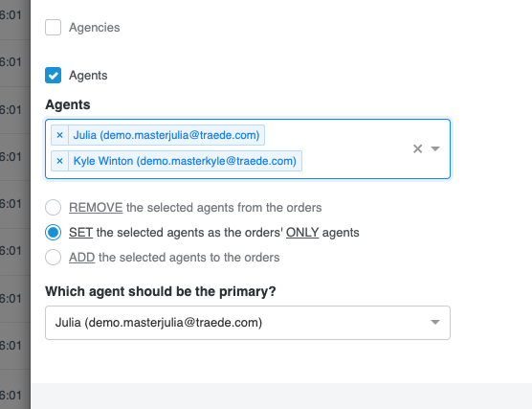Select ADD the selected agents radio option
Screen dimensions: 532x409
(x=53, y=257)
